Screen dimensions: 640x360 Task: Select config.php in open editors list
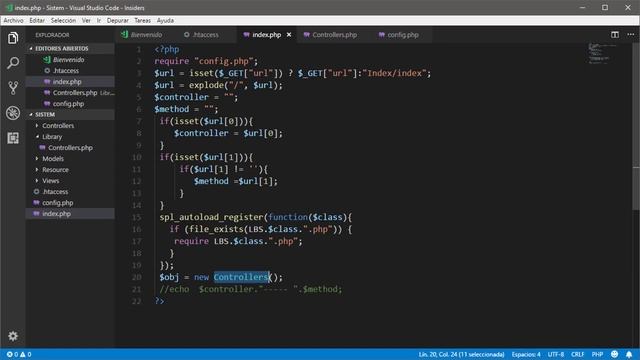70,104
